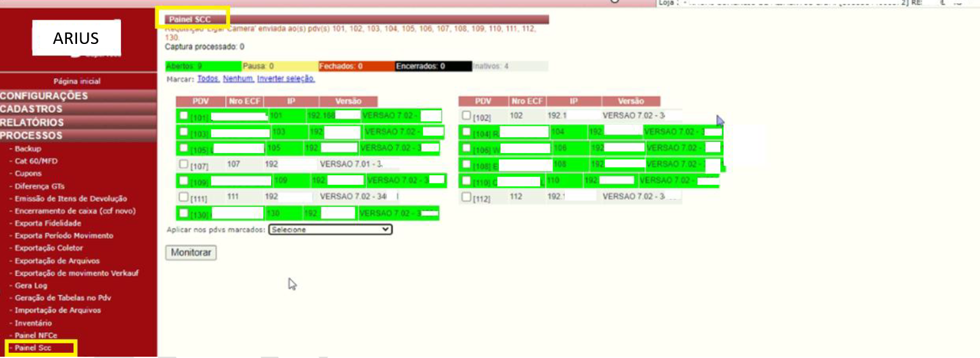The width and height of the screenshot is (980, 358).
Task: Click the 'Todos' selection link
Action: [208, 79]
